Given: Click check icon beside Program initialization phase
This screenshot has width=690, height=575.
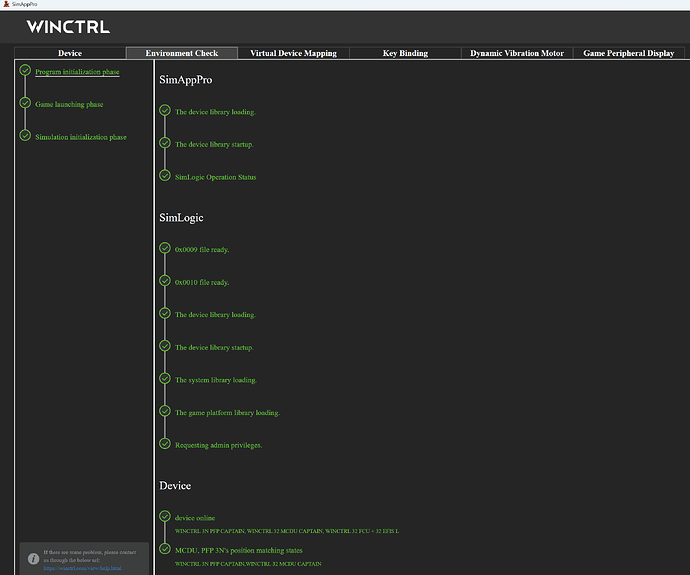Looking at the screenshot, I should (x=25, y=70).
